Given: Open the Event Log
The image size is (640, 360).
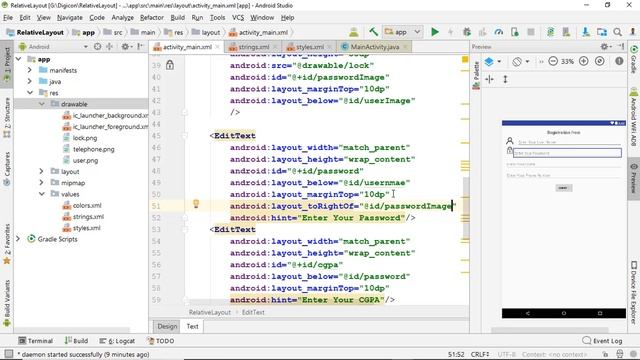Looking at the screenshot, I should [602, 341].
